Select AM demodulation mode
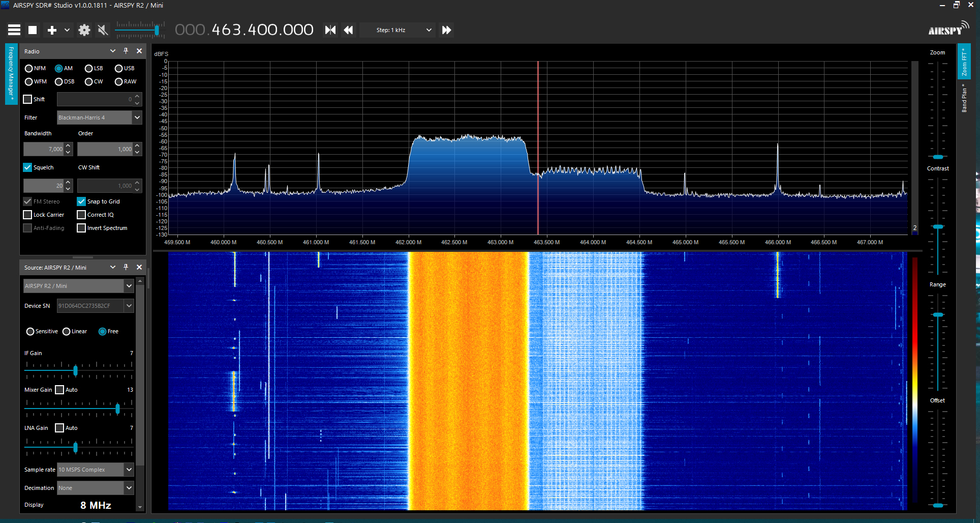Viewport: 980px width, 523px height. click(x=64, y=68)
